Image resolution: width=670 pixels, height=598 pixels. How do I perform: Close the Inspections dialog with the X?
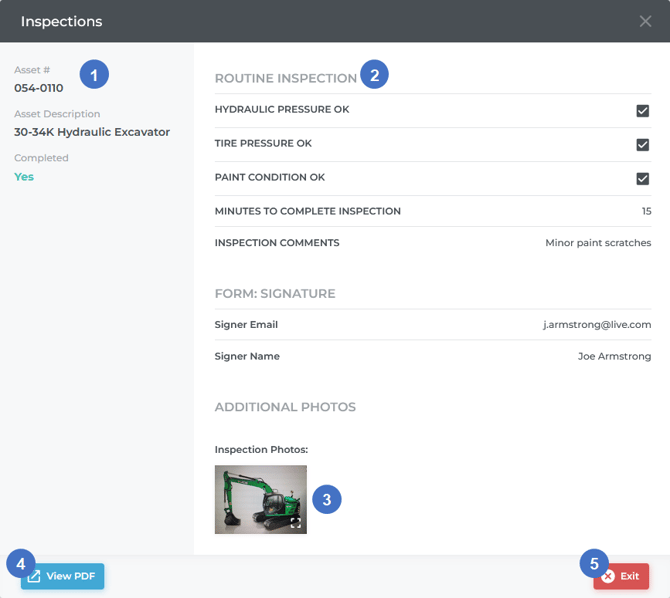pyautogui.click(x=645, y=21)
